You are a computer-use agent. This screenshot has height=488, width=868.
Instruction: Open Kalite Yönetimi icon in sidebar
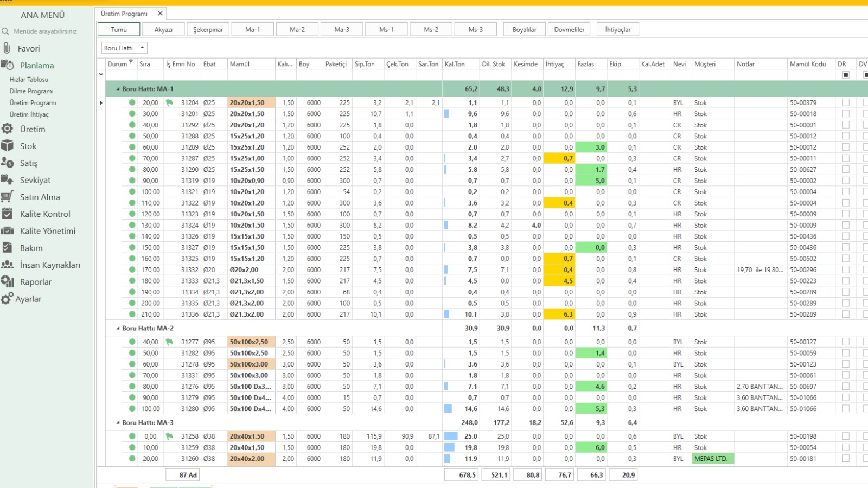point(7,231)
